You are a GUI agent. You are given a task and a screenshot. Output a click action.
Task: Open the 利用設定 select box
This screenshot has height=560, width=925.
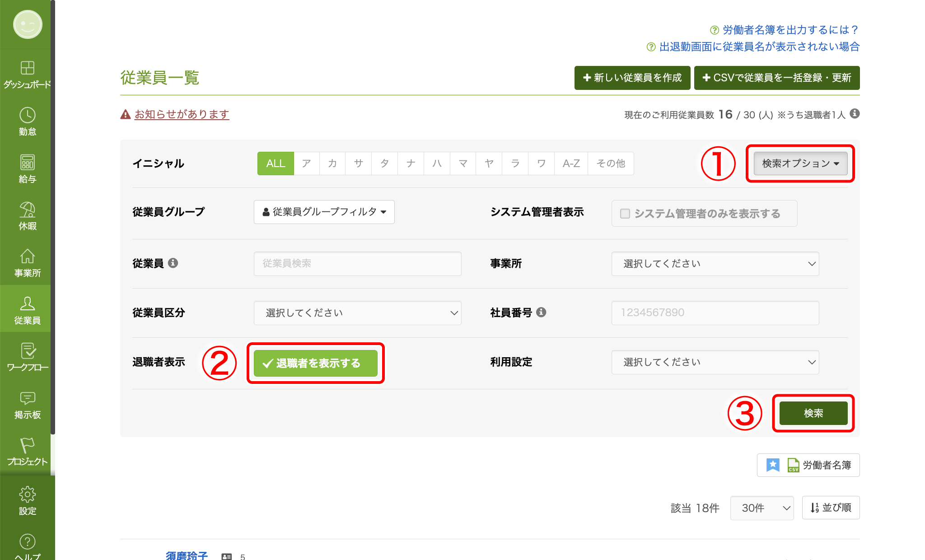coord(715,362)
